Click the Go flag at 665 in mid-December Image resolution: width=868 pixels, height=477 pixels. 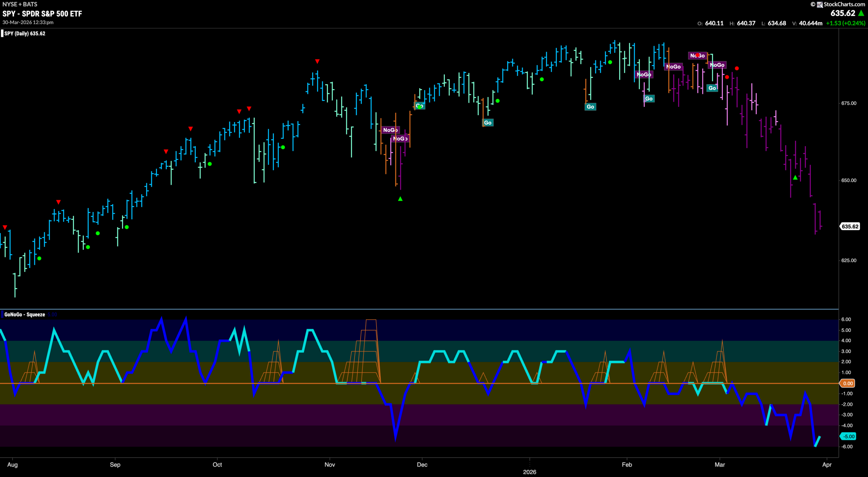pyautogui.click(x=488, y=123)
